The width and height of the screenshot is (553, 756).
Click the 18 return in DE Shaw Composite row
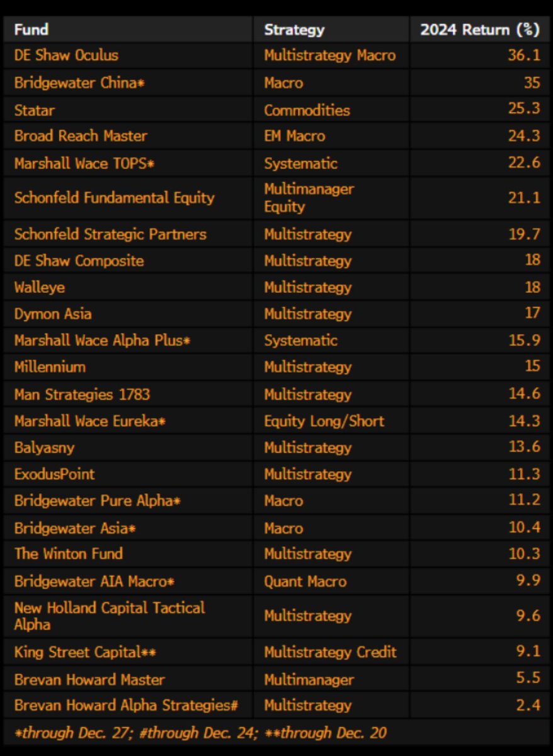click(532, 261)
